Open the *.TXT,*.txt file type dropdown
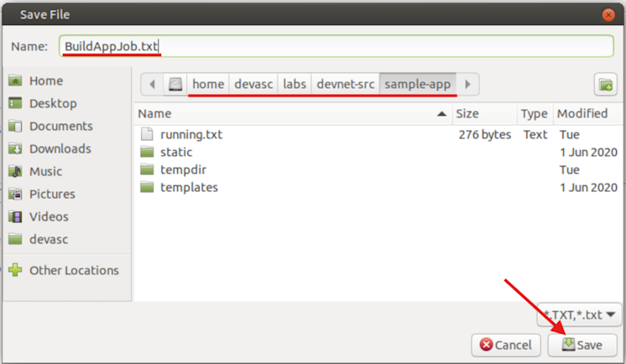 point(578,315)
